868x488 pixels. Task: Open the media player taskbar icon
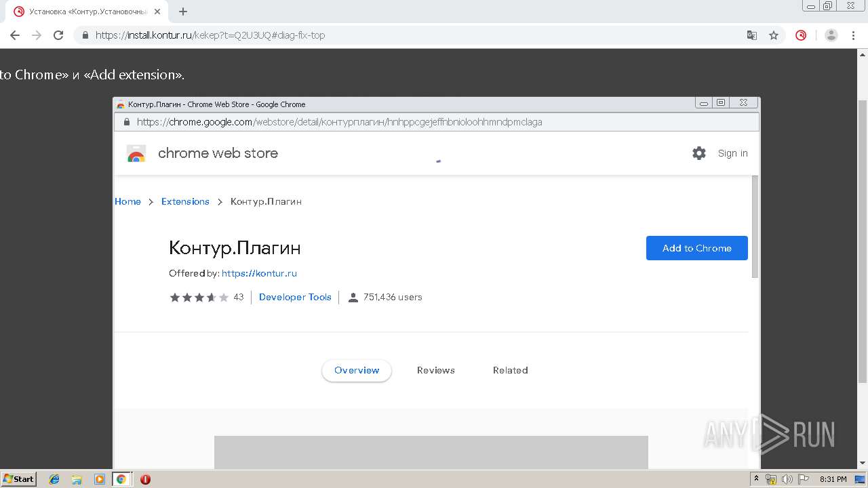(99, 479)
